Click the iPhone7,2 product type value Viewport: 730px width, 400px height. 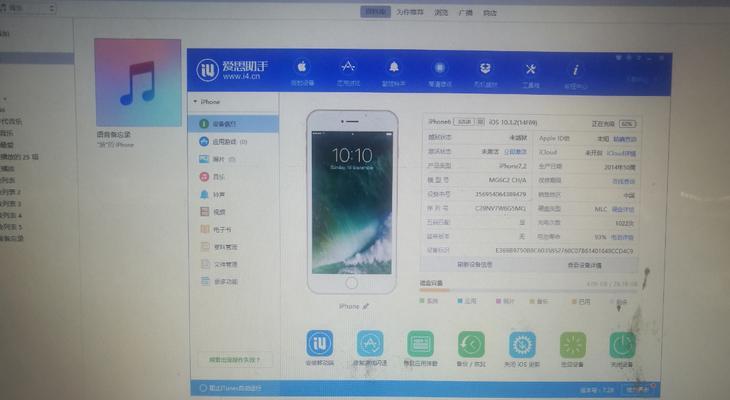click(x=513, y=166)
